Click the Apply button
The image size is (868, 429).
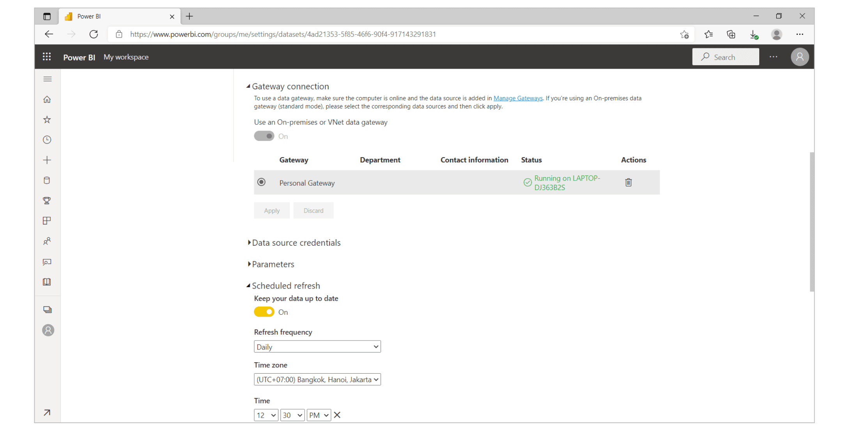pyautogui.click(x=271, y=210)
